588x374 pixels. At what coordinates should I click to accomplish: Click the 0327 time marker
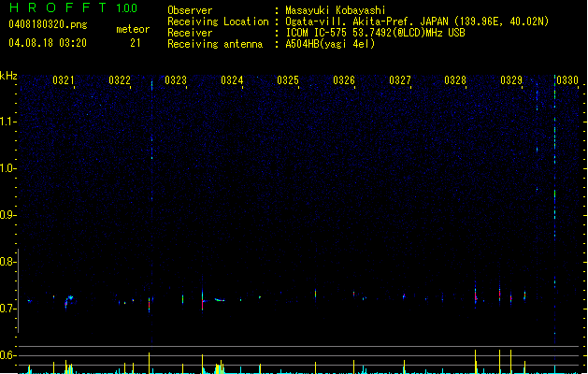pos(400,80)
